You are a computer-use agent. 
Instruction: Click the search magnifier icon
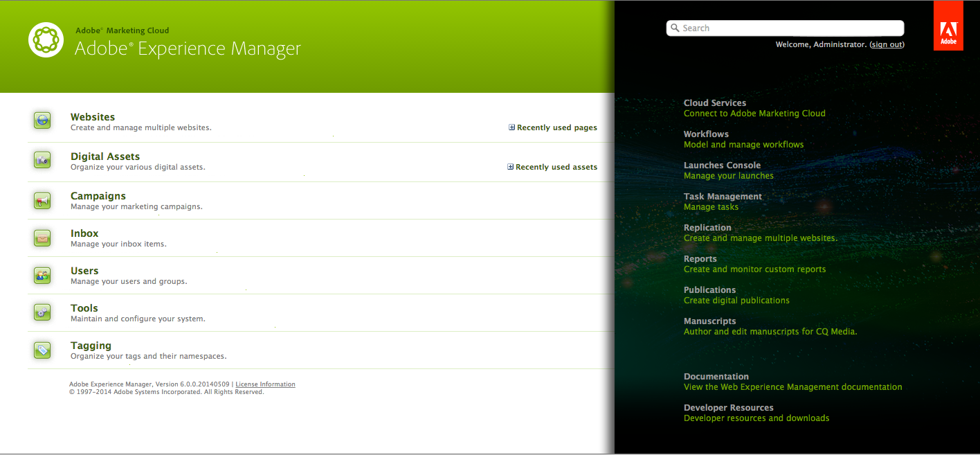pos(675,28)
